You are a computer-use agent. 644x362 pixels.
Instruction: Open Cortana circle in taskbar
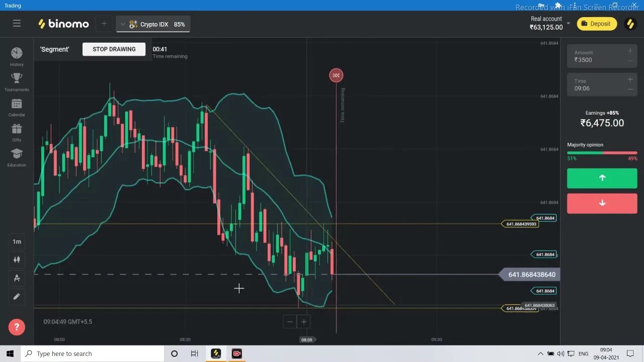coord(174,353)
